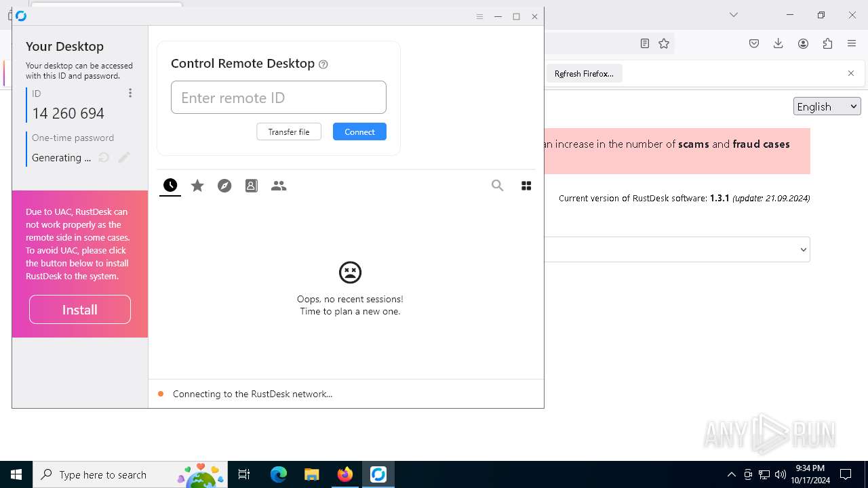The width and height of the screenshot is (868, 488).
Task: Dismiss the Refresh Firefox notification bar
Action: pos(851,73)
